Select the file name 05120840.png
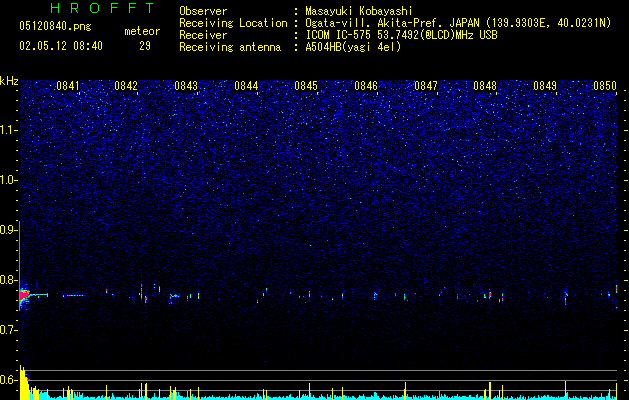This screenshot has height=400, width=629. pos(55,26)
